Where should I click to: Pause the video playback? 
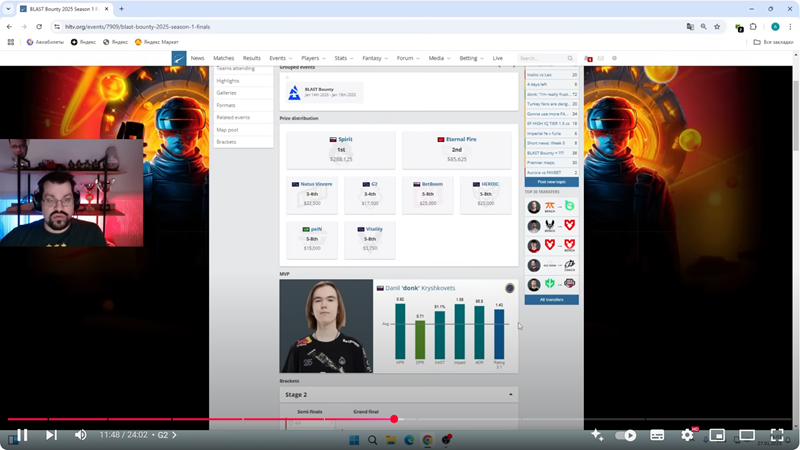click(22, 435)
